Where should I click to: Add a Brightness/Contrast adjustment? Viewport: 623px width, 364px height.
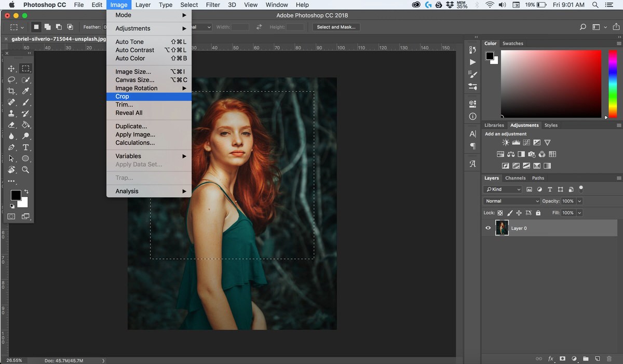coord(506,142)
